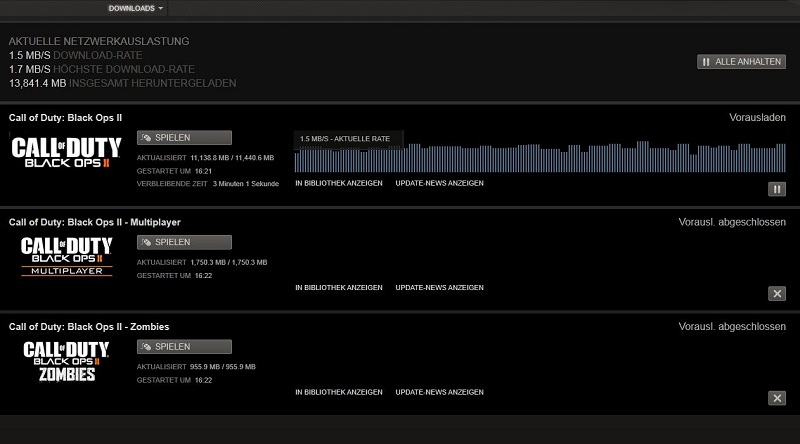Screen dimensions: 800x444
Task: Click '3 Minuten 1 Sekunde' remaining time
Action: (245, 184)
